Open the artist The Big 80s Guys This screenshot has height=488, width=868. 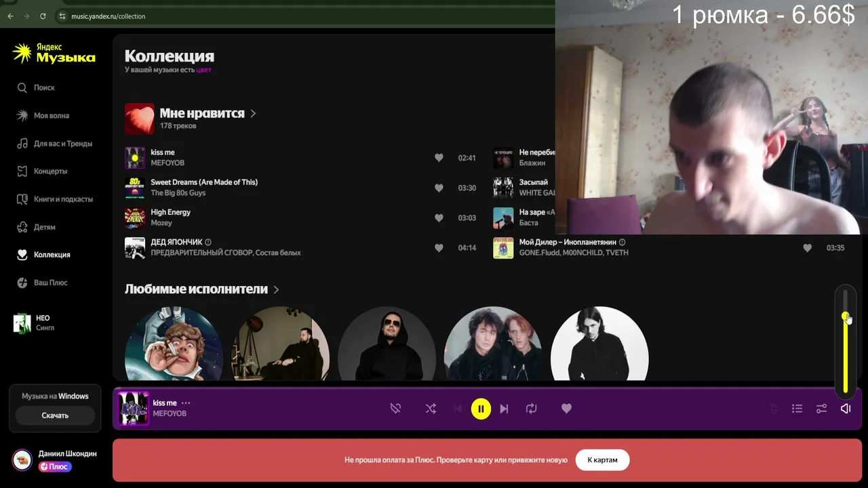tap(178, 193)
